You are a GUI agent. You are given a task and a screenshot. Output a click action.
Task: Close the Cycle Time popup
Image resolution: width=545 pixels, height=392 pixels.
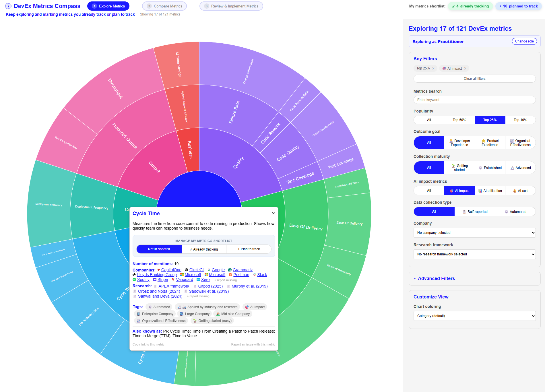point(274,213)
